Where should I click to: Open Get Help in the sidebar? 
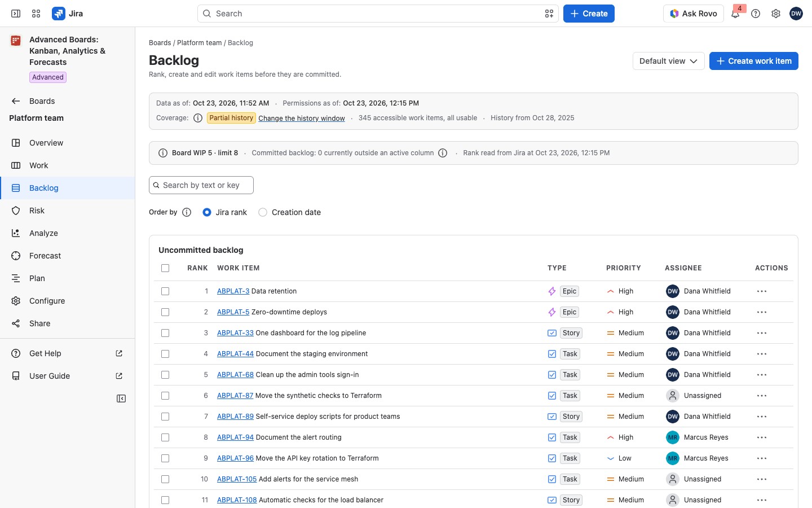pyautogui.click(x=68, y=353)
